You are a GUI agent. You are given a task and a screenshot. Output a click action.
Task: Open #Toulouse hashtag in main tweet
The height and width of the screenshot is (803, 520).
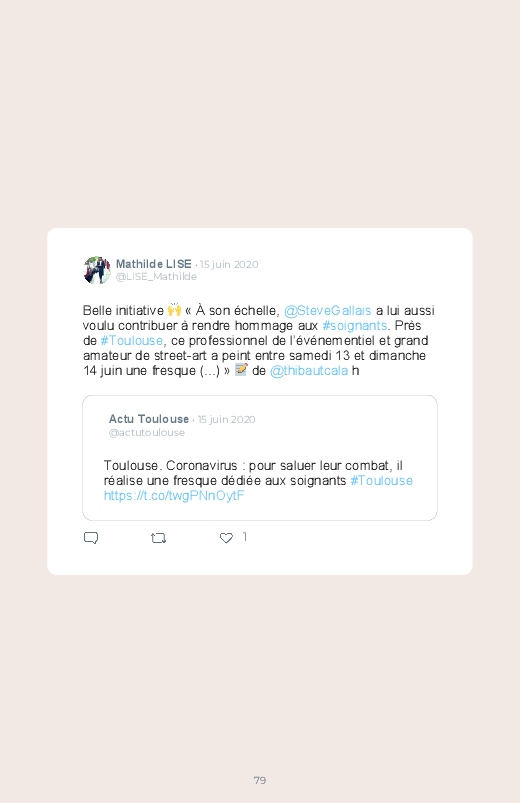132,341
